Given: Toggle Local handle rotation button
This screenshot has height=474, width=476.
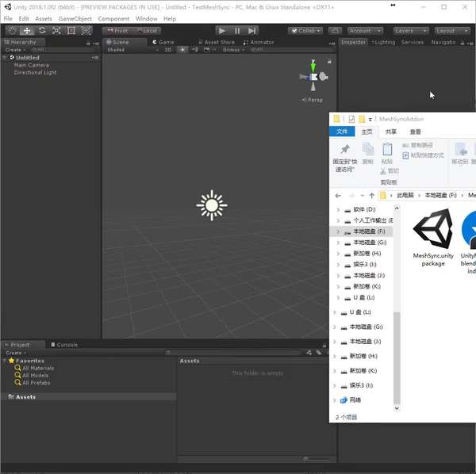Looking at the screenshot, I should (147, 31).
